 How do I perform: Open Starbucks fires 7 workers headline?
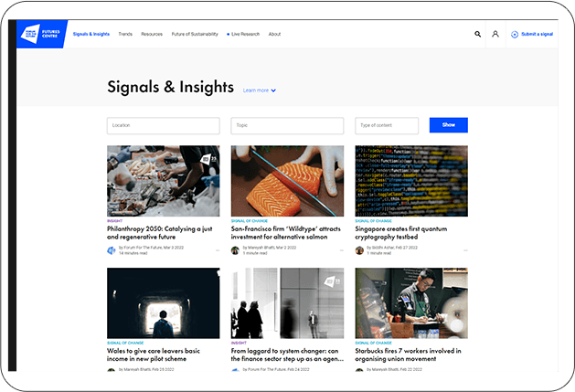(x=408, y=355)
